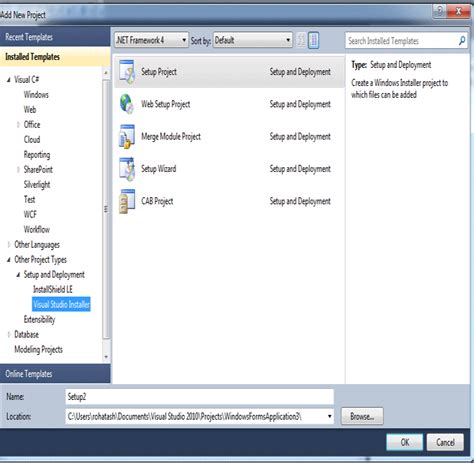Screen dimensions: 474x463
Task: Click the search magnifier icon
Action: pos(462,41)
